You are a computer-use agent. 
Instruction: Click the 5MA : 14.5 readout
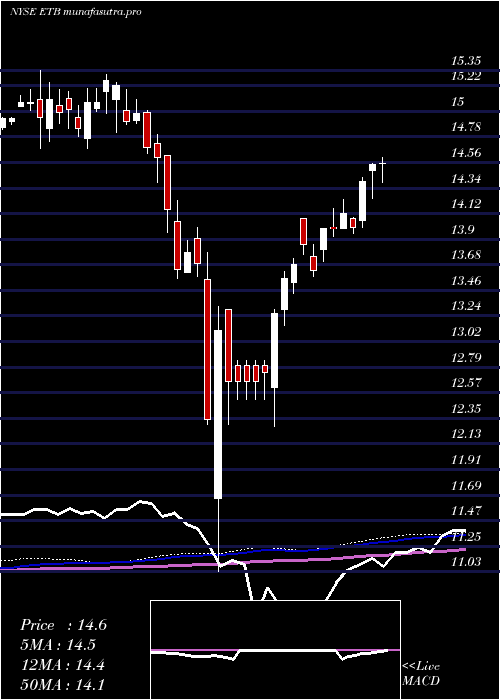tap(58, 645)
